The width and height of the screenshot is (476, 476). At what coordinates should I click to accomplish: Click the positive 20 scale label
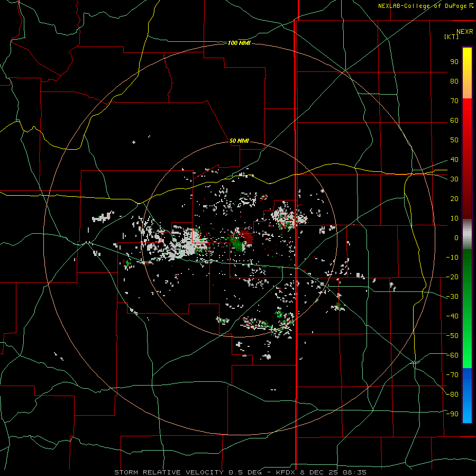coord(454,199)
